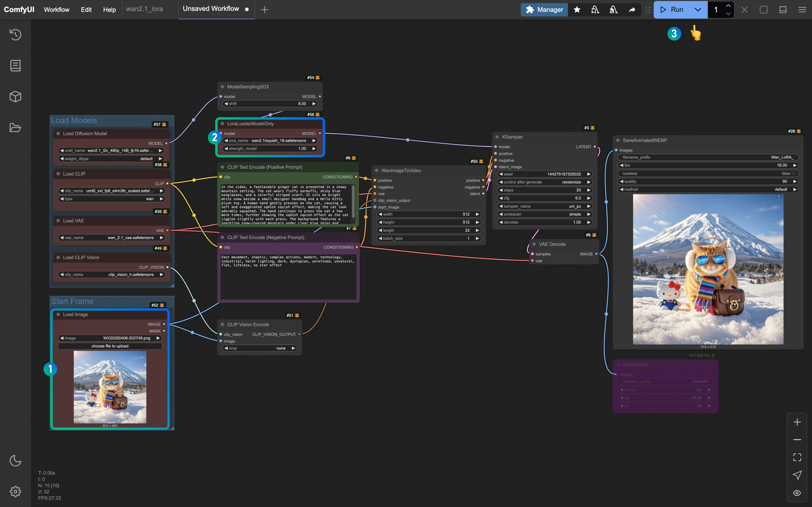
Task: Click the share arrow icon in toolbar
Action: [x=632, y=10]
